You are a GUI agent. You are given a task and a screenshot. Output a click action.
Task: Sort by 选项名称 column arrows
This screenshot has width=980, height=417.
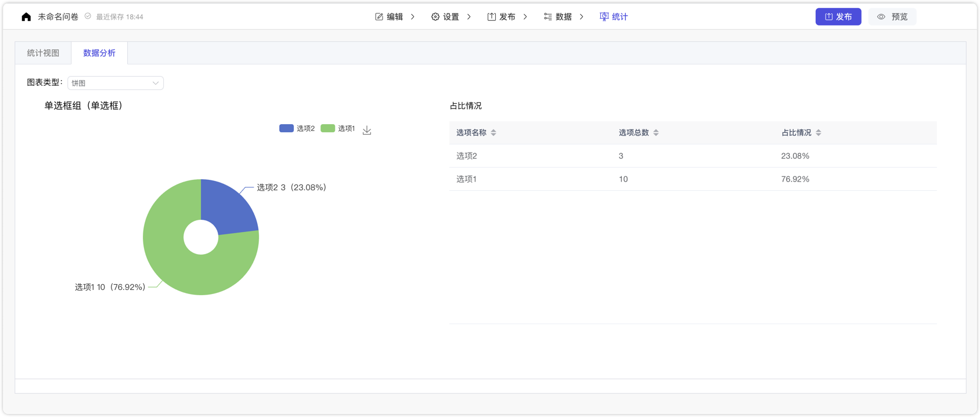point(493,133)
